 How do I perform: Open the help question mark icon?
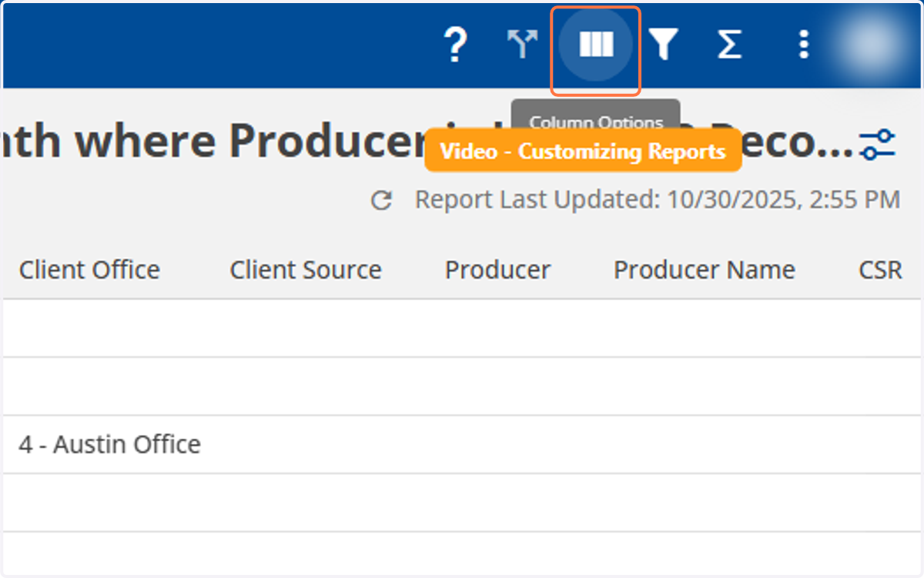(x=456, y=45)
